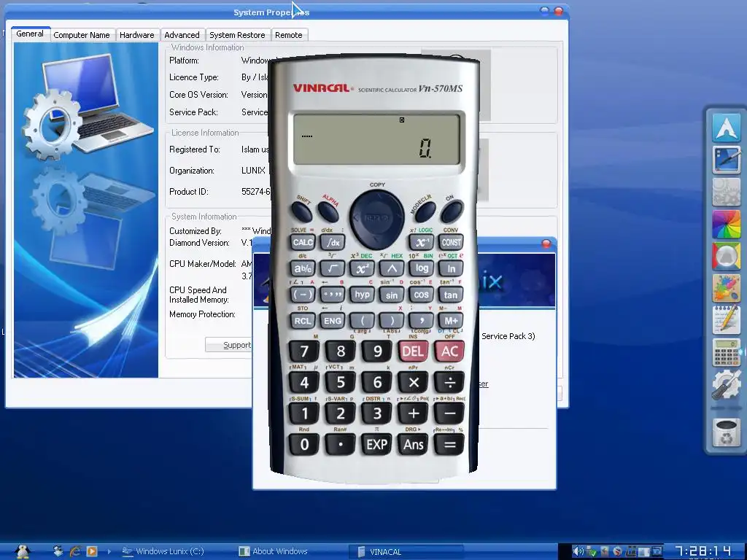Click the ENG key
The image size is (747, 560).
click(x=333, y=321)
